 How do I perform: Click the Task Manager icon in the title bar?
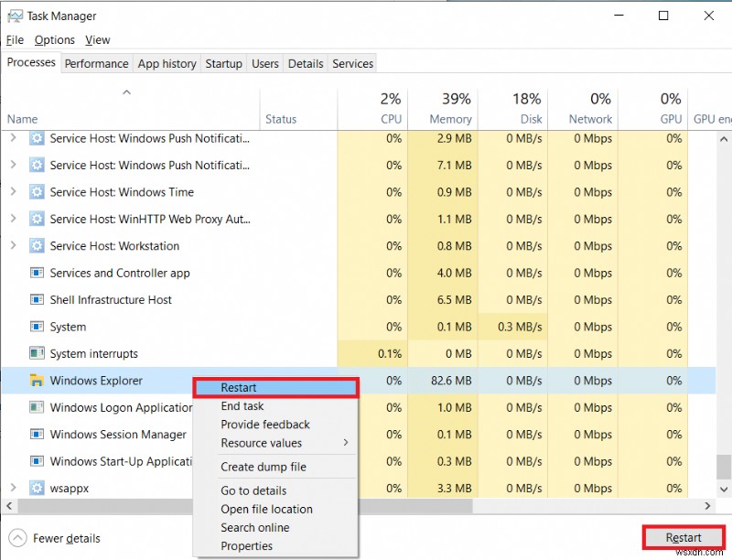point(15,16)
